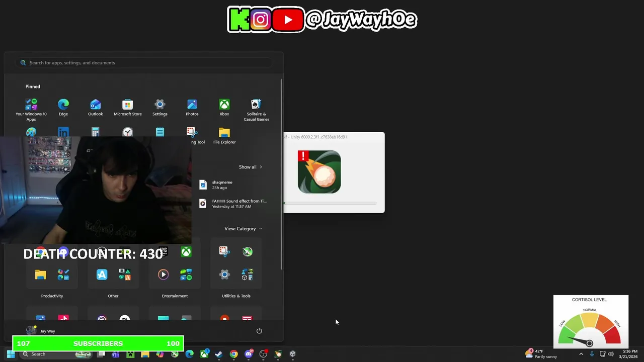Viewport: 644px width, 362px height.
Task: Open Xbox app with notification badge on taskbar
Action: click(x=204, y=354)
